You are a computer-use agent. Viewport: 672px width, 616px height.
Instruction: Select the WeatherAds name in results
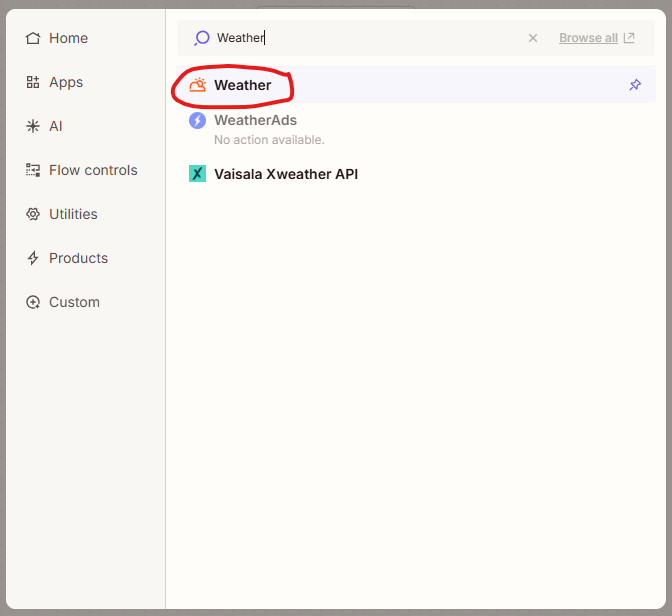pos(255,120)
